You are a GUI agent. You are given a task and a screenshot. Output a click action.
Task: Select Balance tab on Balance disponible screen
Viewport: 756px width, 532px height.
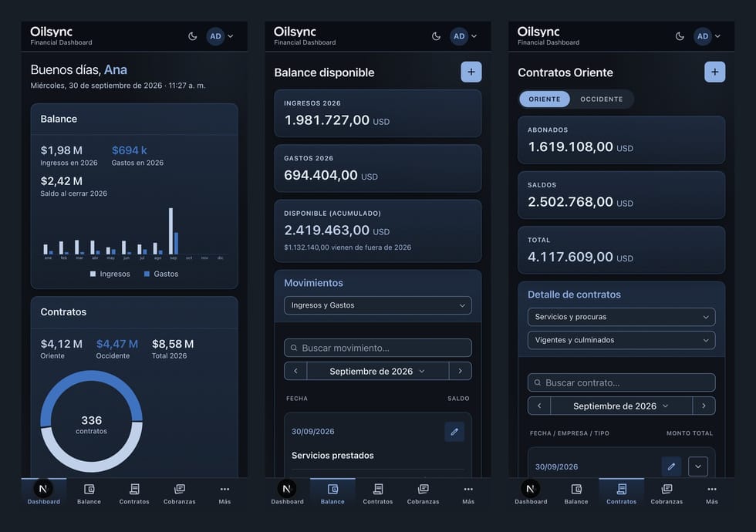[x=332, y=493]
